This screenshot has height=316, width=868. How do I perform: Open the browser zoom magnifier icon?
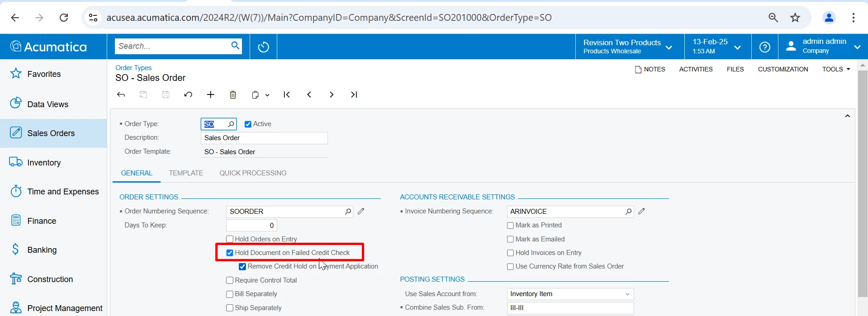pos(773,18)
